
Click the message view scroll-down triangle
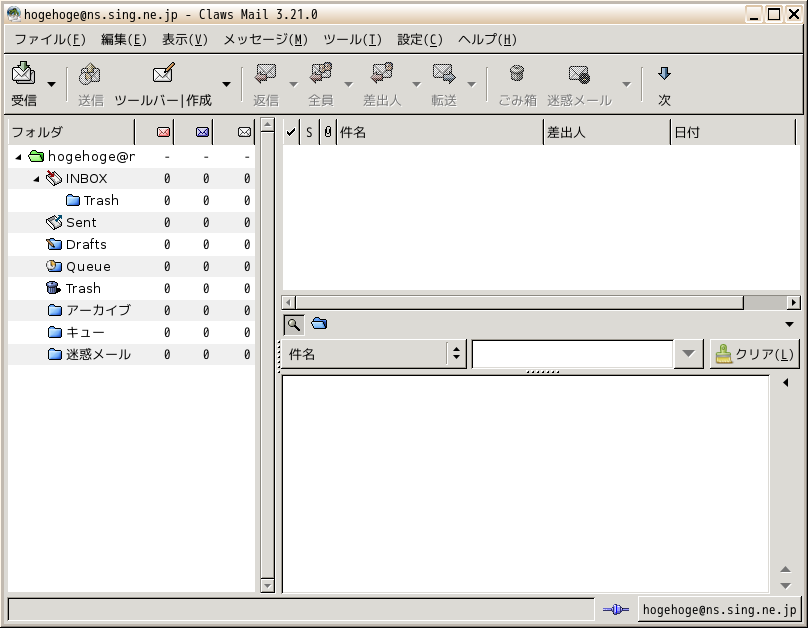click(786, 586)
